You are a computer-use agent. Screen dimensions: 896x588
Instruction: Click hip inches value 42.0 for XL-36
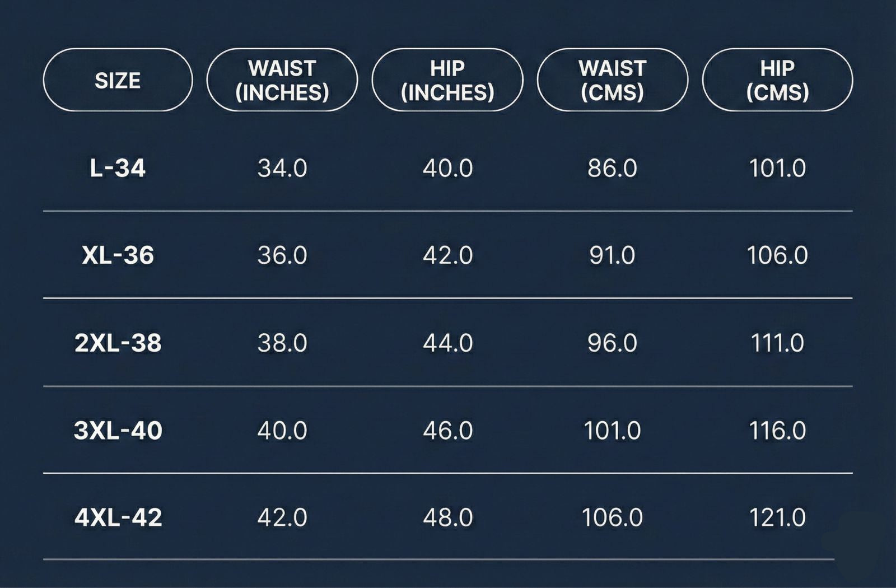tap(447, 255)
